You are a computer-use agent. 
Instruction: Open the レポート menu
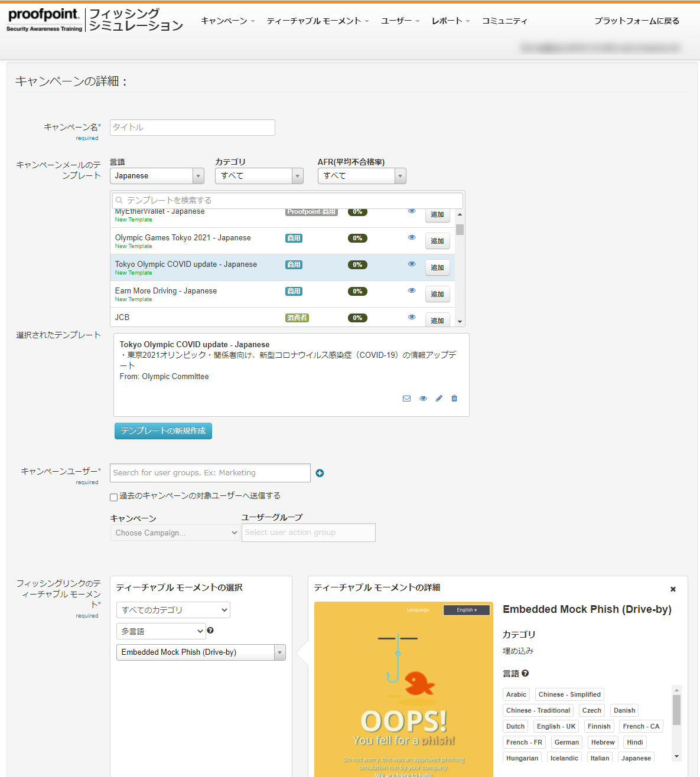coord(451,21)
